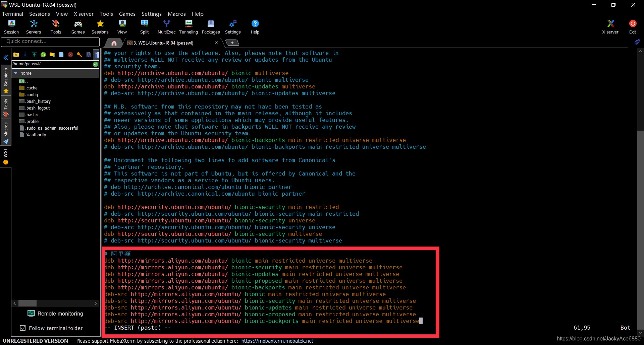644x345 pixels.
Task: Open the Macros vertical side tab
Action: (x=6, y=133)
